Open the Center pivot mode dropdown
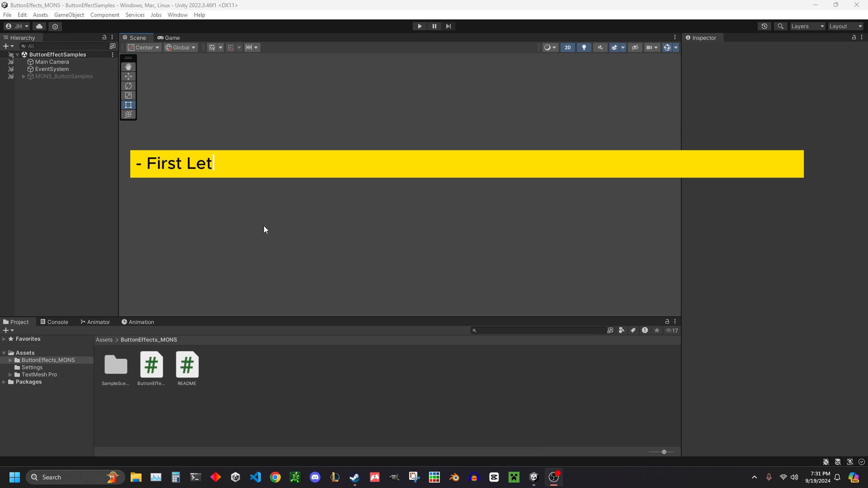Screen dimensions: 868x488 click(144, 47)
